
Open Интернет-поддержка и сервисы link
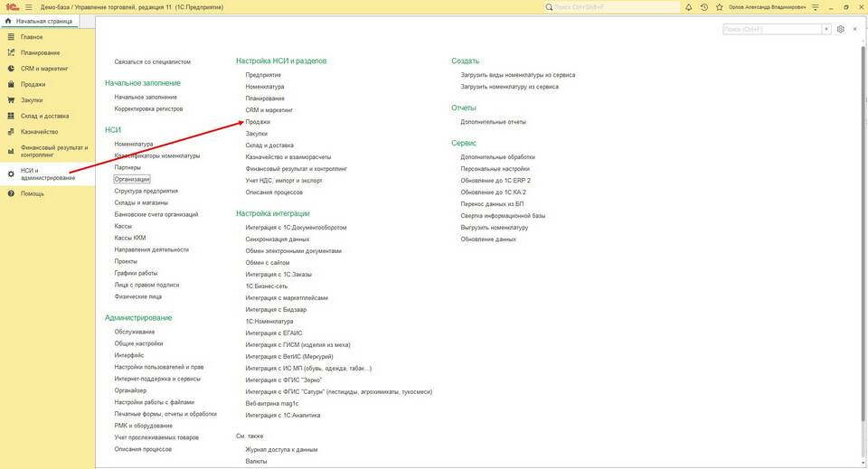(157, 379)
